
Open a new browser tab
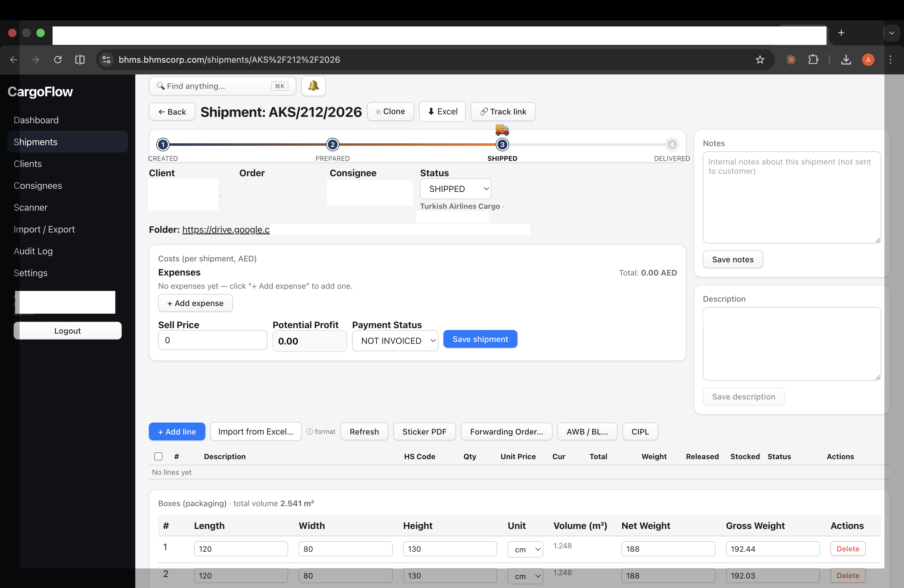point(841,33)
